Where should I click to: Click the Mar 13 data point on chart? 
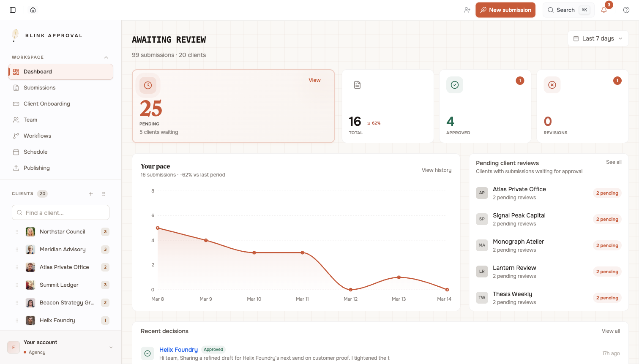click(399, 277)
